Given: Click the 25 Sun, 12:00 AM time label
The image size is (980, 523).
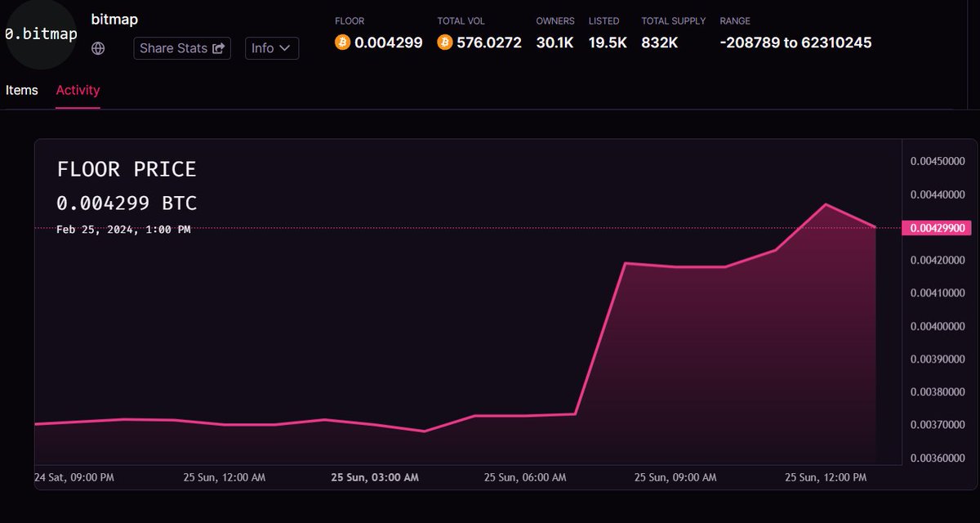Looking at the screenshot, I should (x=225, y=477).
